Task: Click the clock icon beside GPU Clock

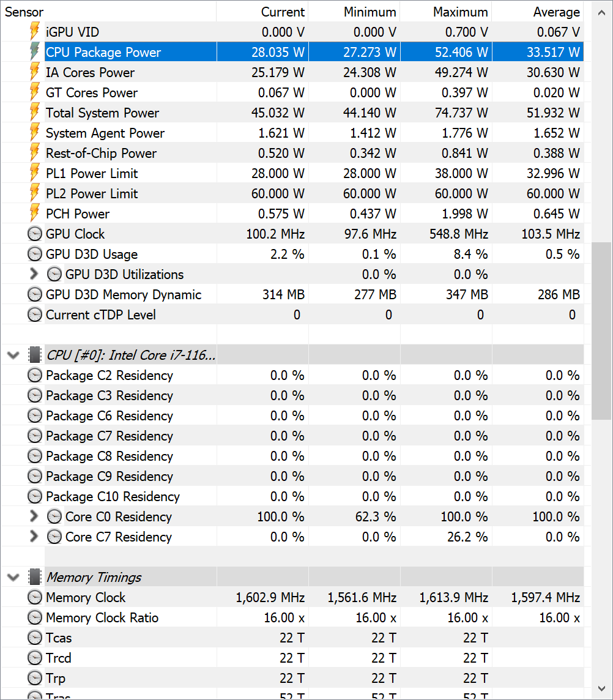Action: [35, 234]
